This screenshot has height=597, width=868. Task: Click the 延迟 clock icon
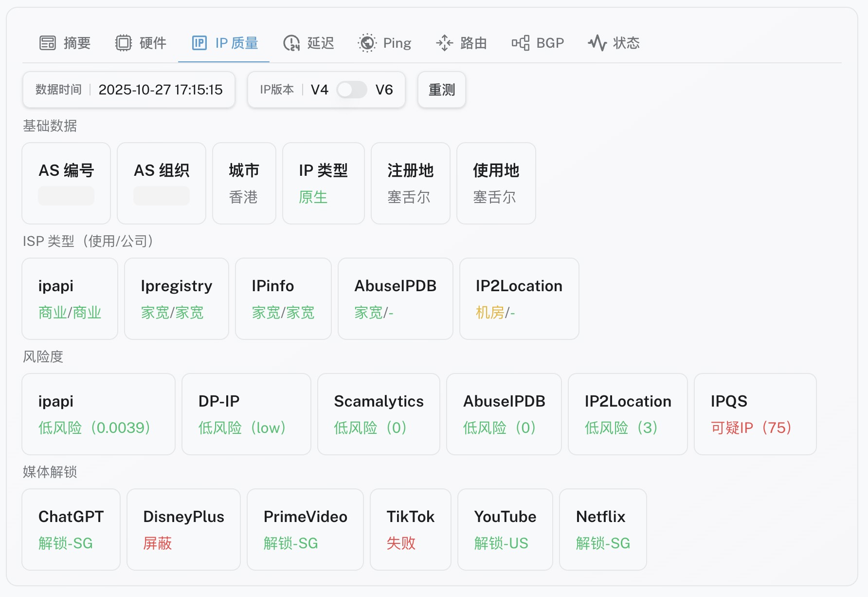[x=290, y=43]
